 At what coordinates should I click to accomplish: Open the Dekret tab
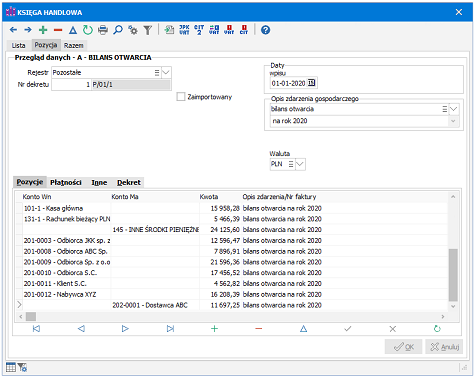coord(129,182)
